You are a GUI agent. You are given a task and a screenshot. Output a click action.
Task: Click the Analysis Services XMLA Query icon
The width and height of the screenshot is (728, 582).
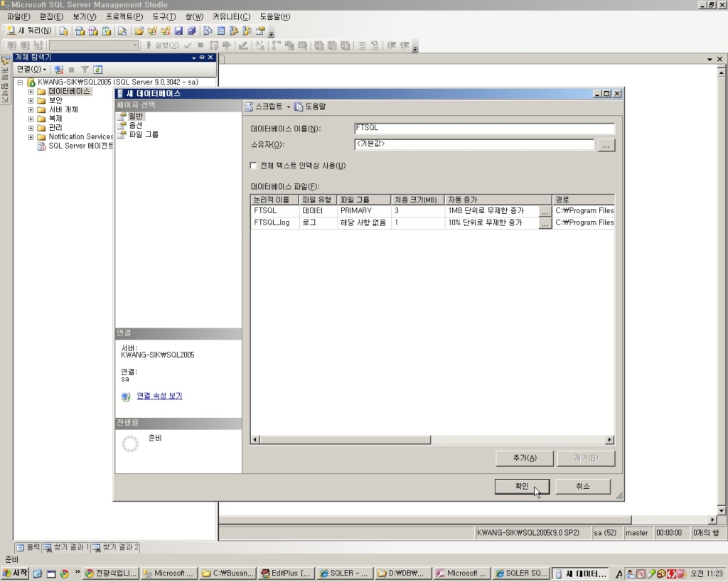(107, 31)
